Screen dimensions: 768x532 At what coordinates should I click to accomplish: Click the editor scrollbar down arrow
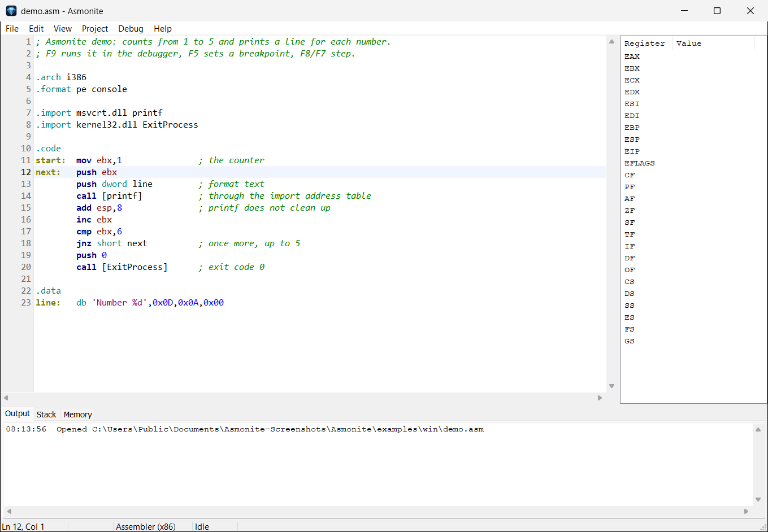click(611, 386)
